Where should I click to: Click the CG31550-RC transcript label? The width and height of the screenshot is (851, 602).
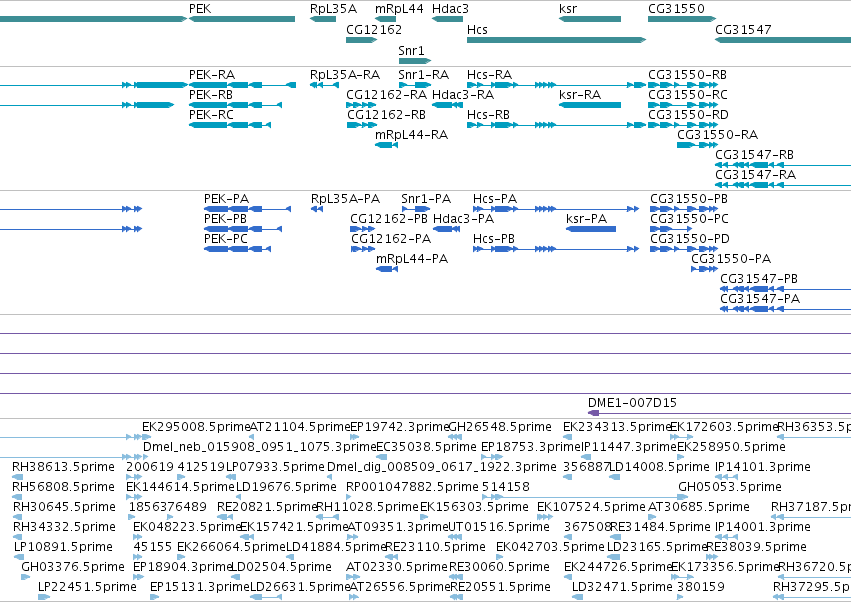pos(688,94)
